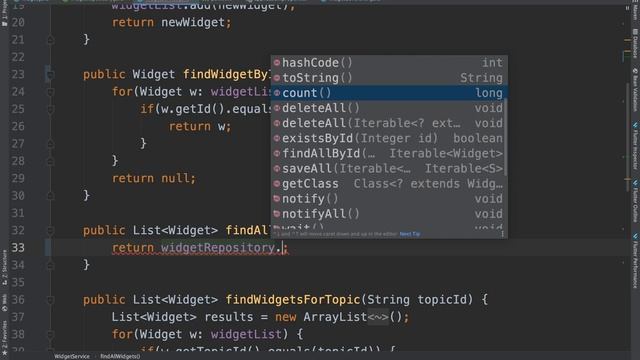
Task: Open the completion popup options menu dots
Action: 502,234
